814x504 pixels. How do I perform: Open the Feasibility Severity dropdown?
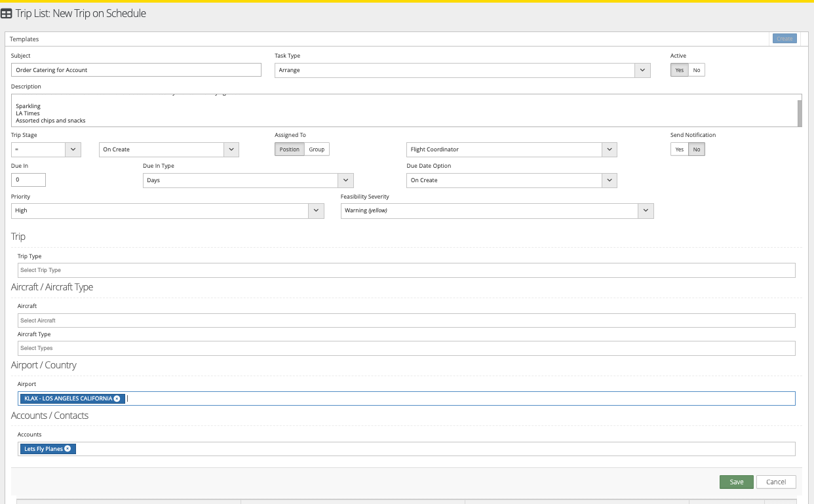646,210
